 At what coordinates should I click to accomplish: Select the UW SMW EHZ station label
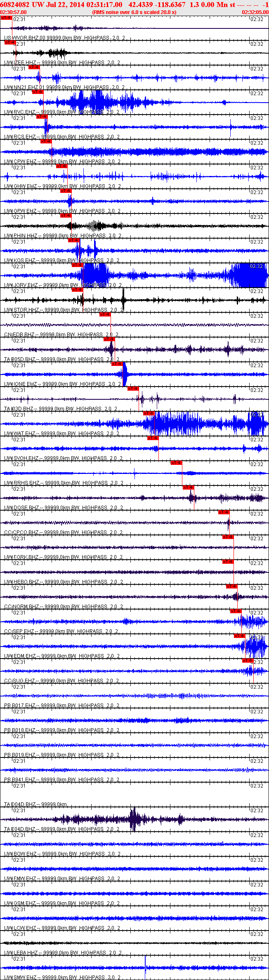pos(62,978)
